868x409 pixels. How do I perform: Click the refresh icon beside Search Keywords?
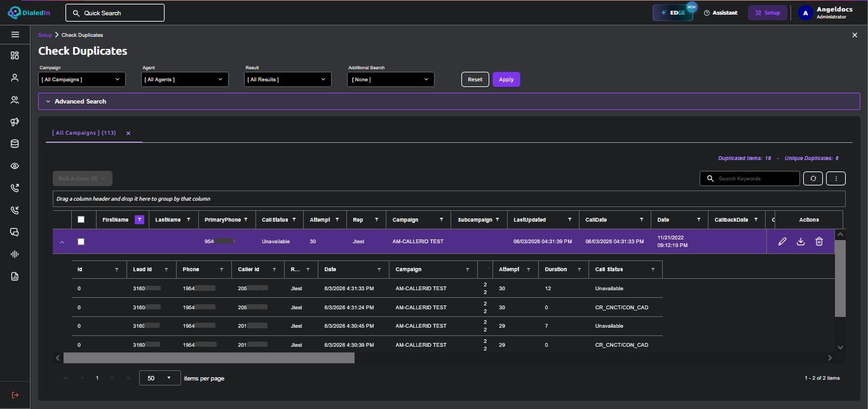click(x=813, y=178)
